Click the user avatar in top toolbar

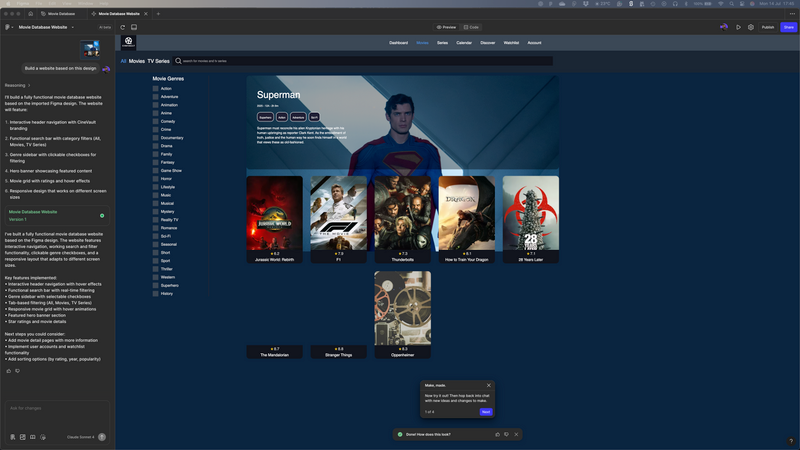(723, 27)
